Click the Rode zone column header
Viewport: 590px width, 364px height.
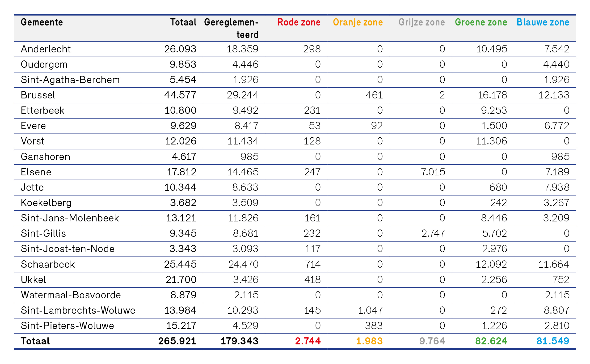coord(299,22)
